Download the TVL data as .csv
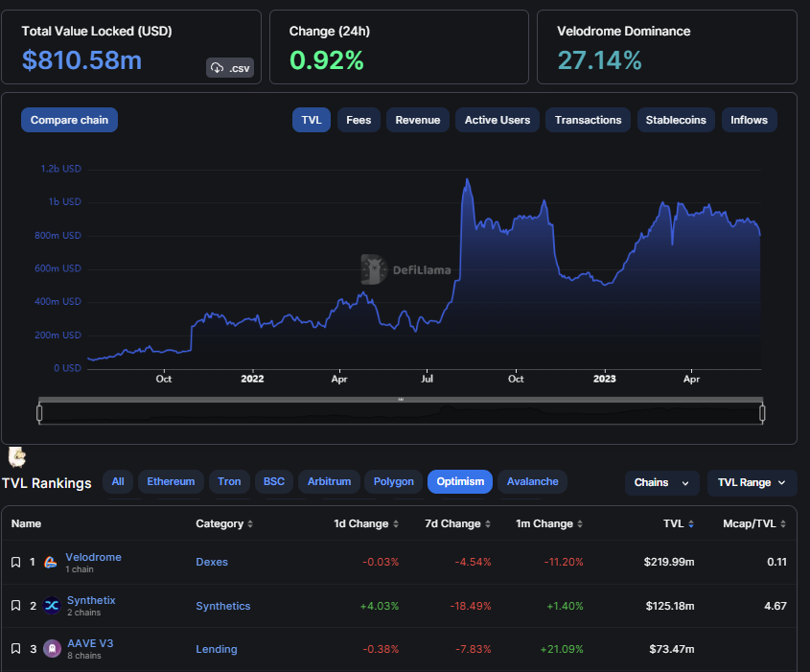Viewport: 810px width, 672px height. pos(230,68)
